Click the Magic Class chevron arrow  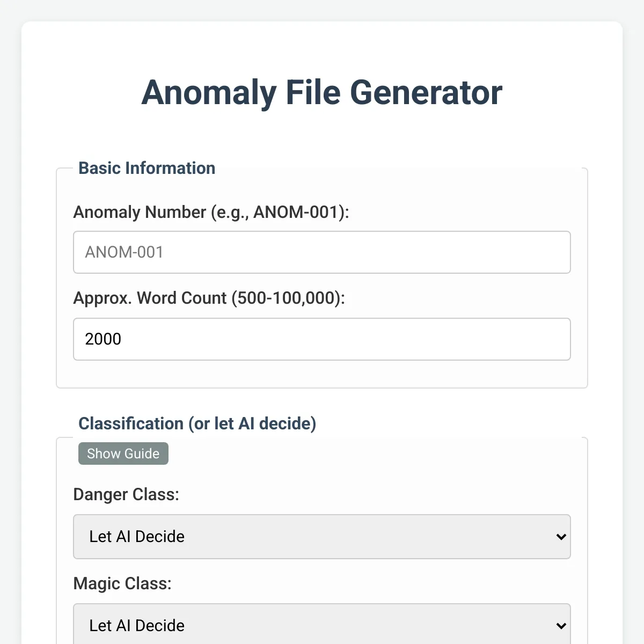[561, 626]
